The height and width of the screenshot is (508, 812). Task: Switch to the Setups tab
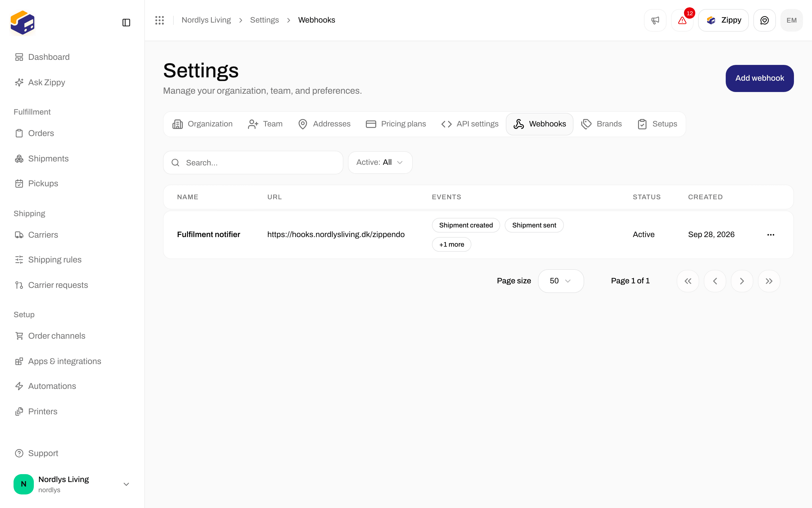point(657,124)
